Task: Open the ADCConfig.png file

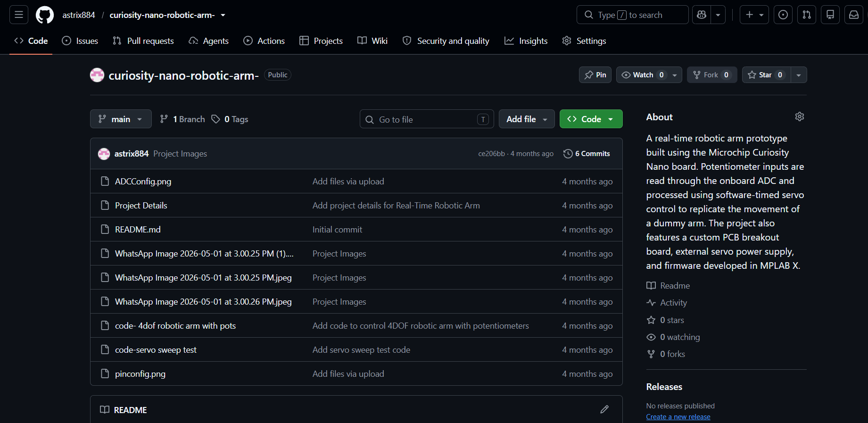Action: (x=143, y=182)
